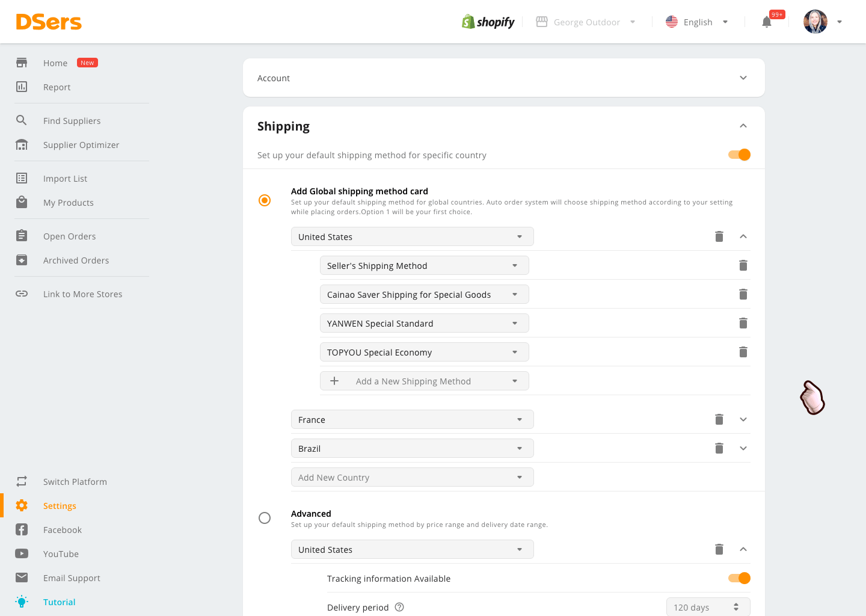Adjust the 120 days delivery period stepper
866x616 pixels.
click(736, 607)
